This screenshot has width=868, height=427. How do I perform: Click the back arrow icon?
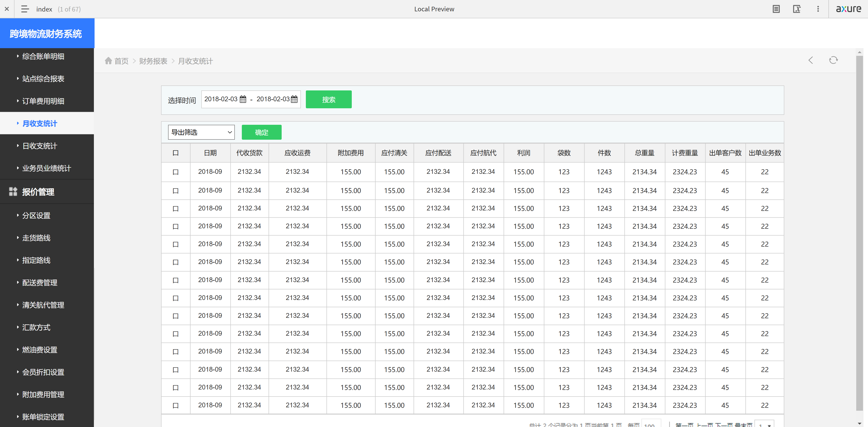click(x=811, y=60)
